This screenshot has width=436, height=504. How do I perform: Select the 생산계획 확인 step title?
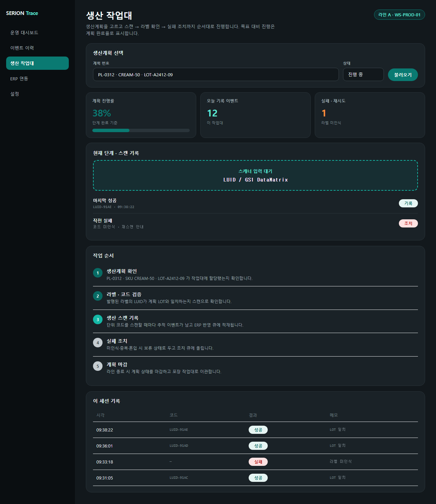(x=122, y=271)
